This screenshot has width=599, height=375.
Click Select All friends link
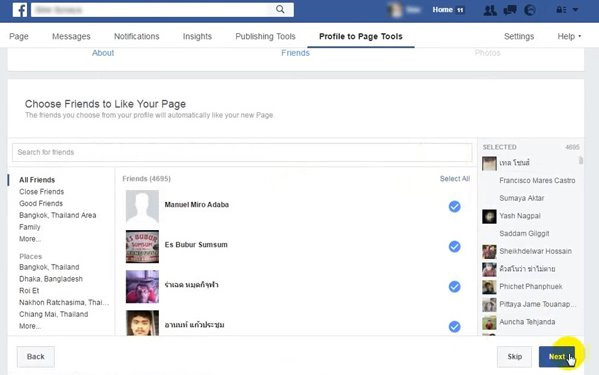[x=455, y=179]
